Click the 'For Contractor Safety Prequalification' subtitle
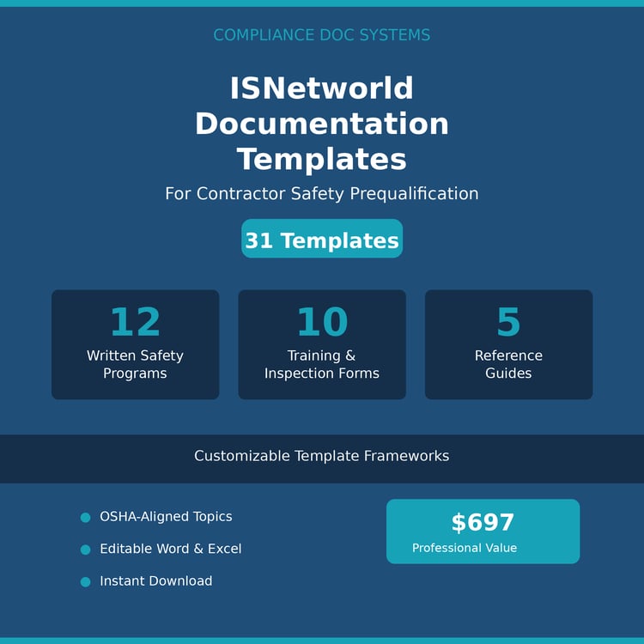This screenshot has height=644, width=644. point(322,193)
